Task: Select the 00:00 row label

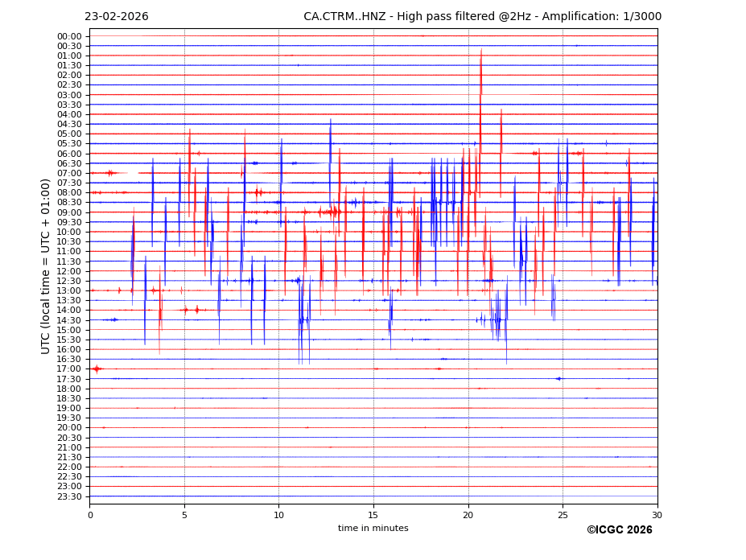Action: (69, 36)
